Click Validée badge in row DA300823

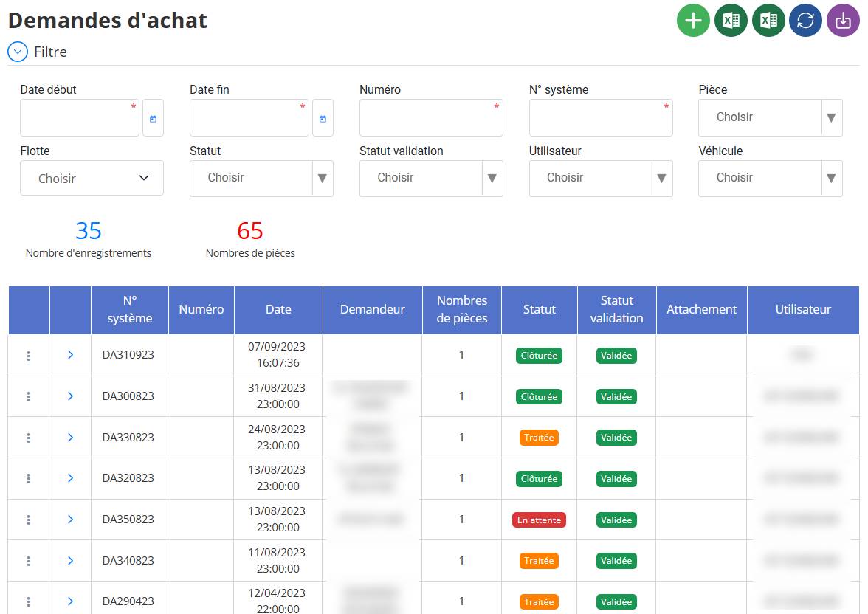click(617, 397)
